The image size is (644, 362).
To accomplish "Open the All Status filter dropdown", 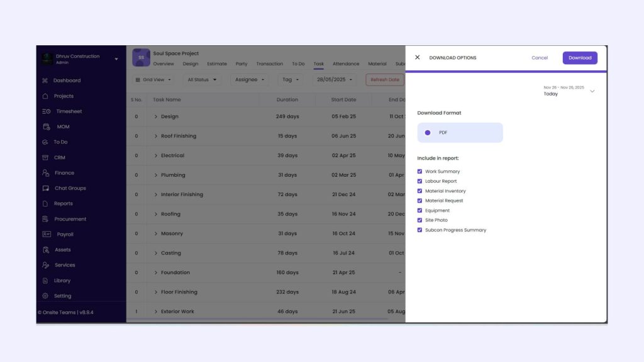I will tap(201, 80).
